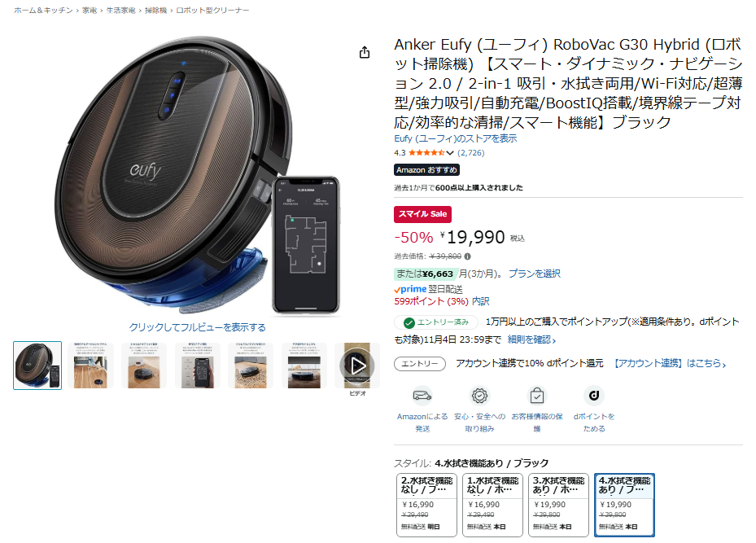Select the second product image thumbnail
The height and width of the screenshot is (543, 756).
click(91, 366)
